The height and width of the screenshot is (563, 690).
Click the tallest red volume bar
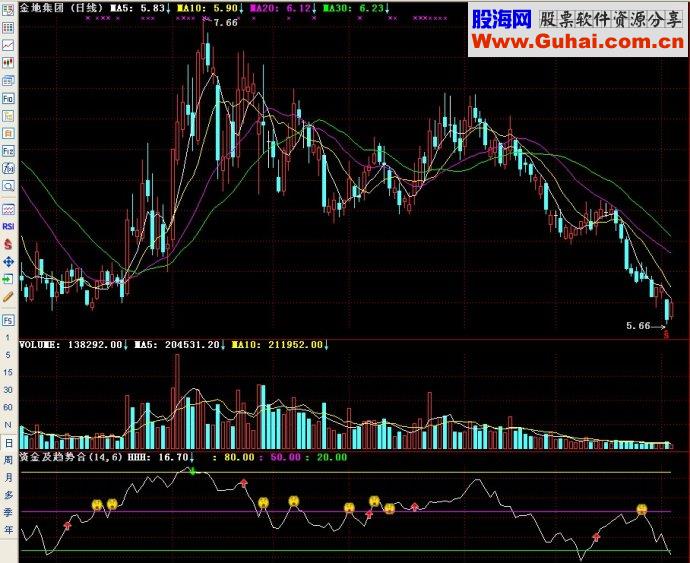click(177, 401)
